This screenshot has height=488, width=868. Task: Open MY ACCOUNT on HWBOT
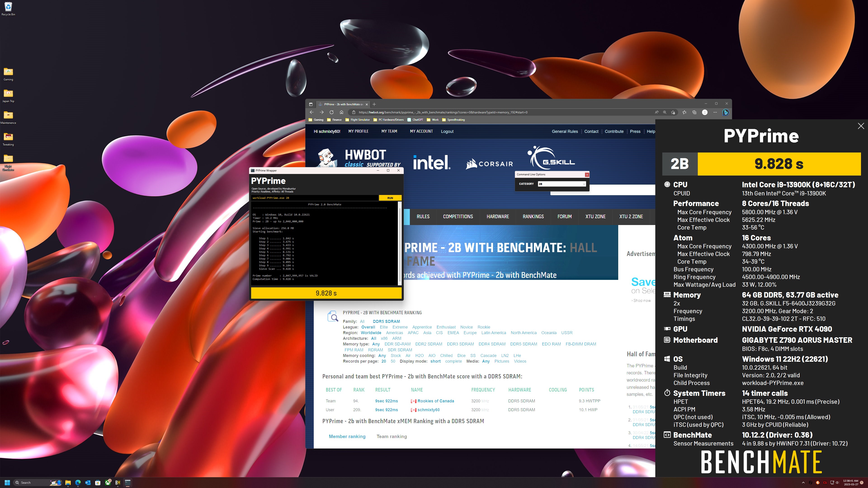point(421,131)
